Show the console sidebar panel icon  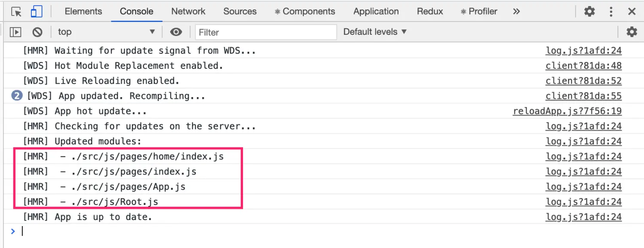pyautogui.click(x=16, y=32)
